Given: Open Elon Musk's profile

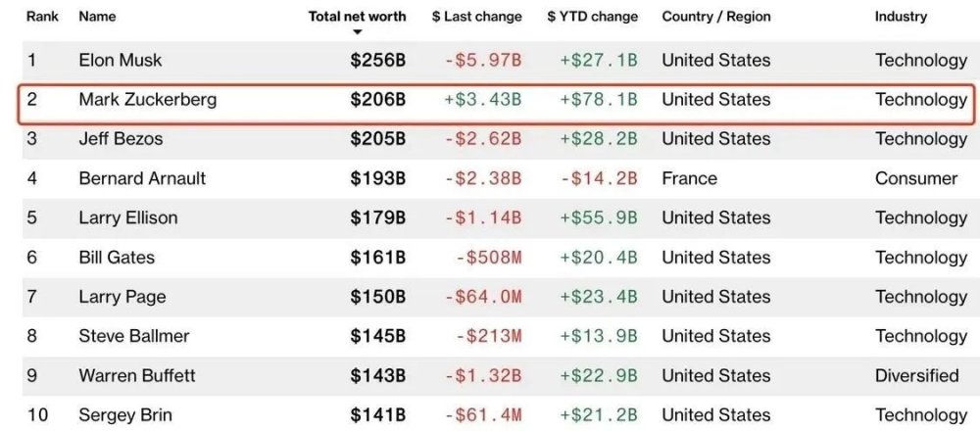Looking at the screenshot, I should 120,61.
